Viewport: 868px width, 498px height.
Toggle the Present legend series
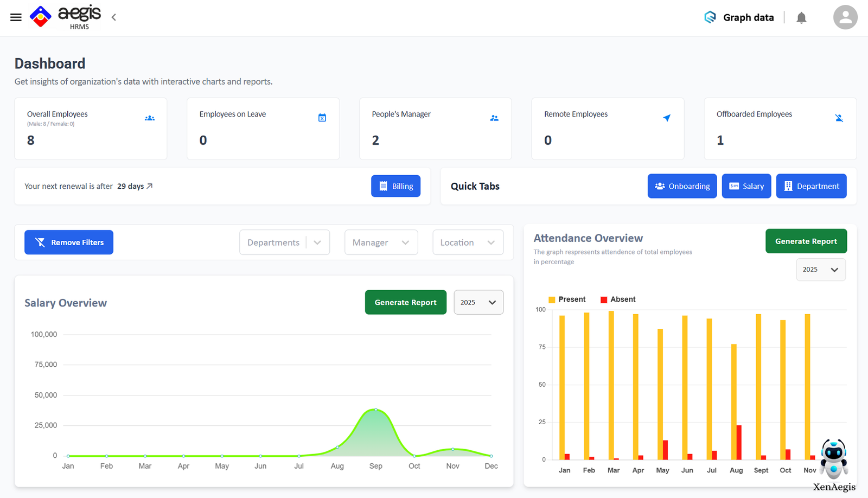coord(567,299)
